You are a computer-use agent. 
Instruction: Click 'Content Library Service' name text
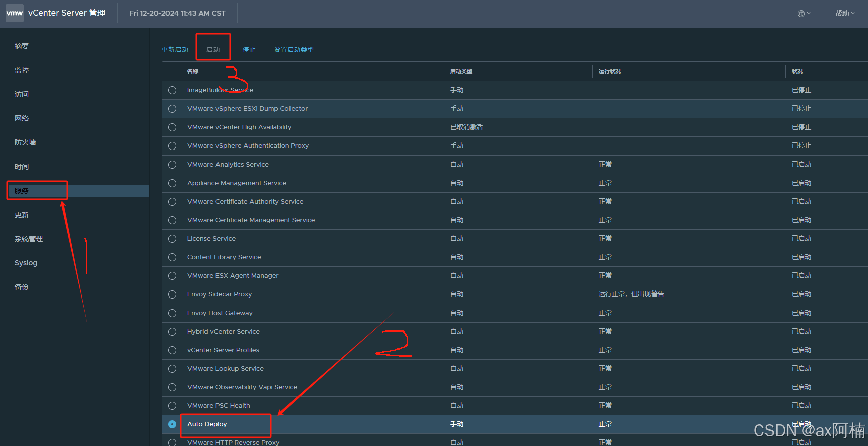pos(224,257)
